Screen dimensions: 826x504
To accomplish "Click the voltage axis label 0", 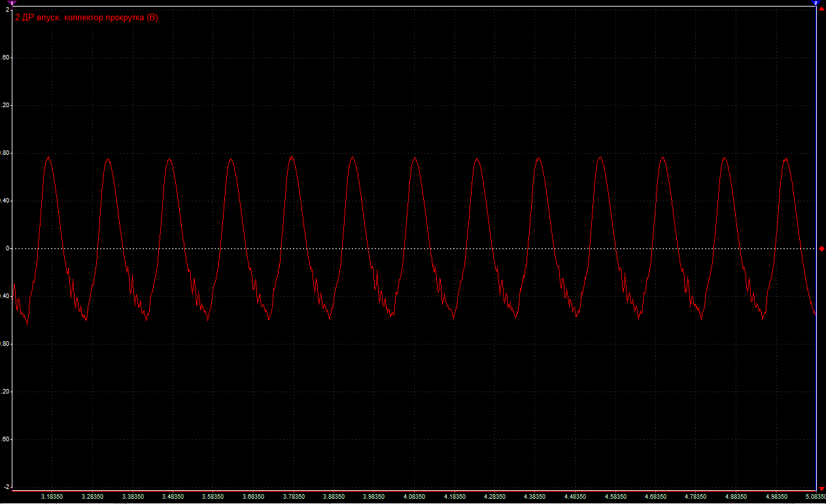I will point(7,248).
